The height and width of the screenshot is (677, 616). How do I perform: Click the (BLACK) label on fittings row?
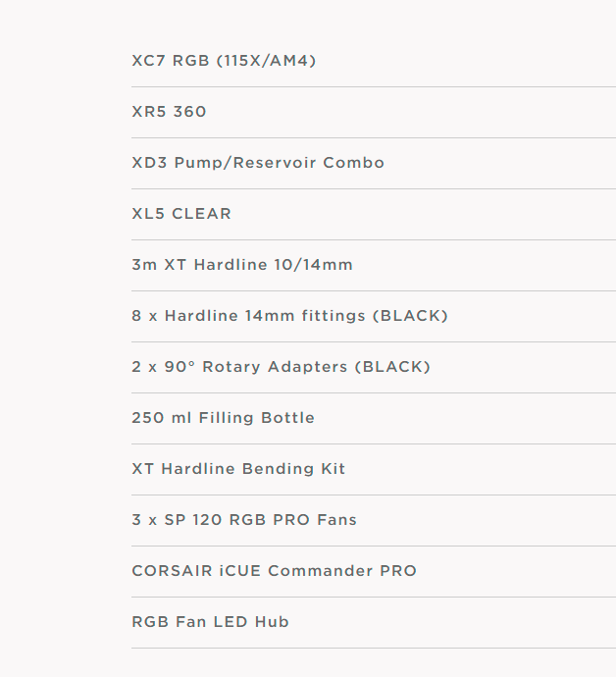click(410, 316)
